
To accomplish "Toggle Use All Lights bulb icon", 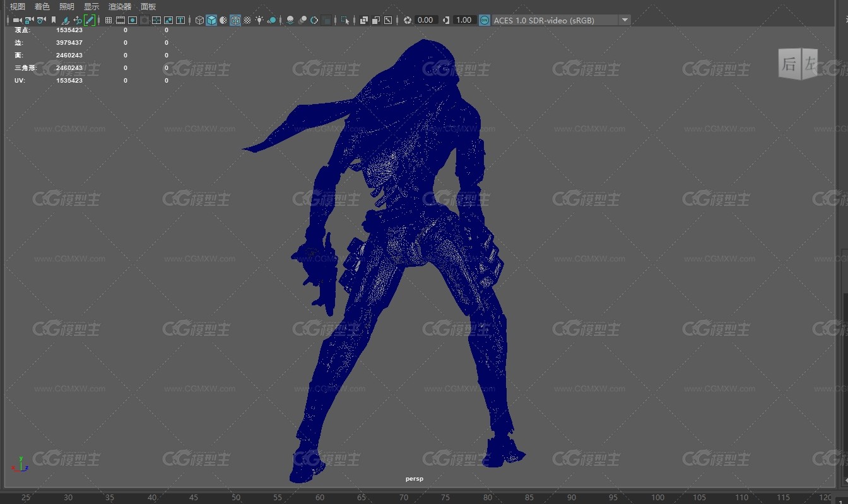I will (259, 20).
